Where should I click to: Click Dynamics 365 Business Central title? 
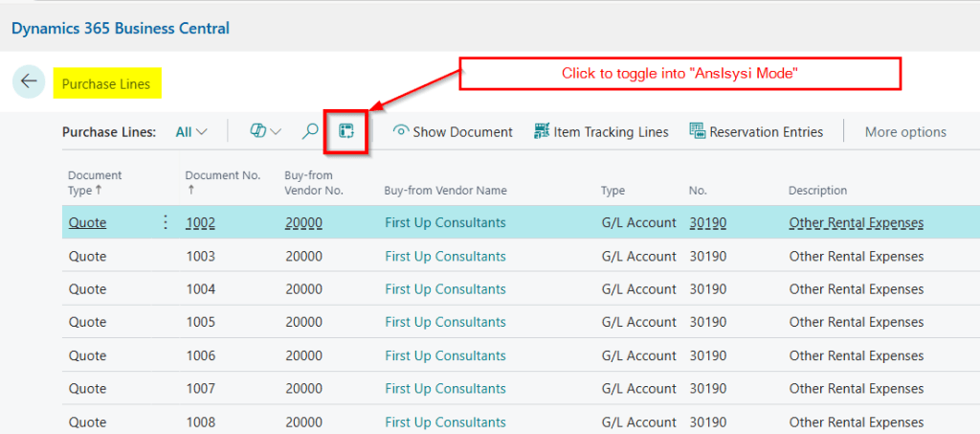pos(121,28)
